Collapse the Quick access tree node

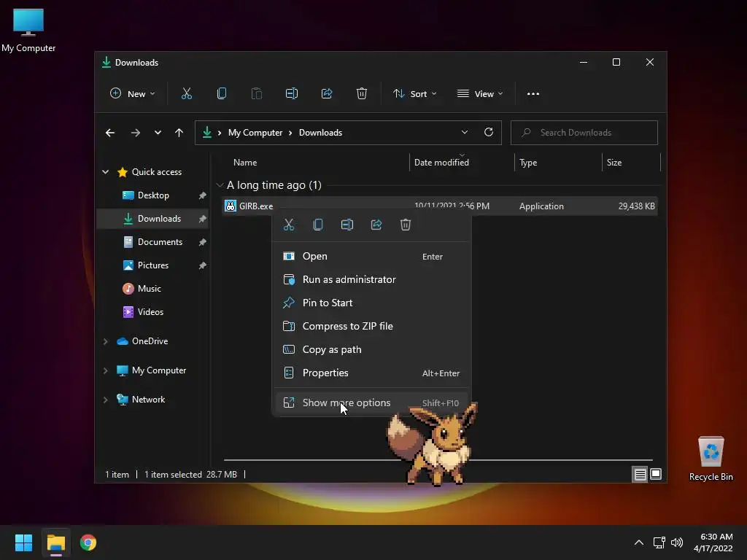point(105,172)
